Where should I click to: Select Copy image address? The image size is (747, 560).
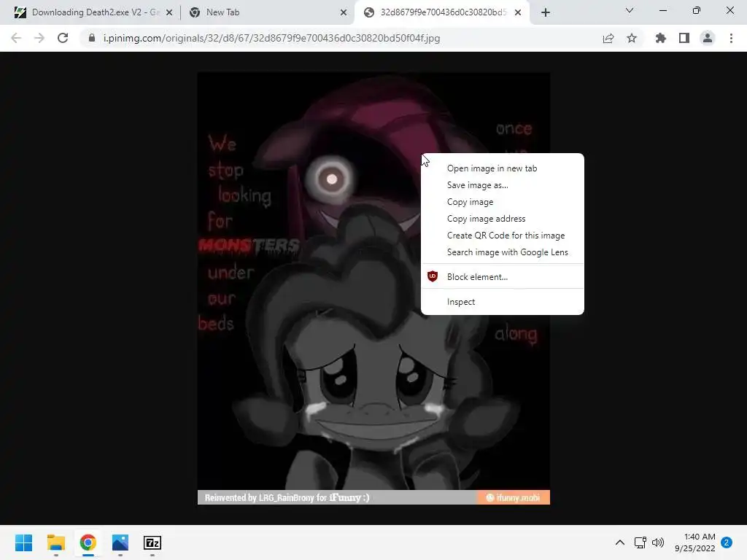tap(502, 219)
